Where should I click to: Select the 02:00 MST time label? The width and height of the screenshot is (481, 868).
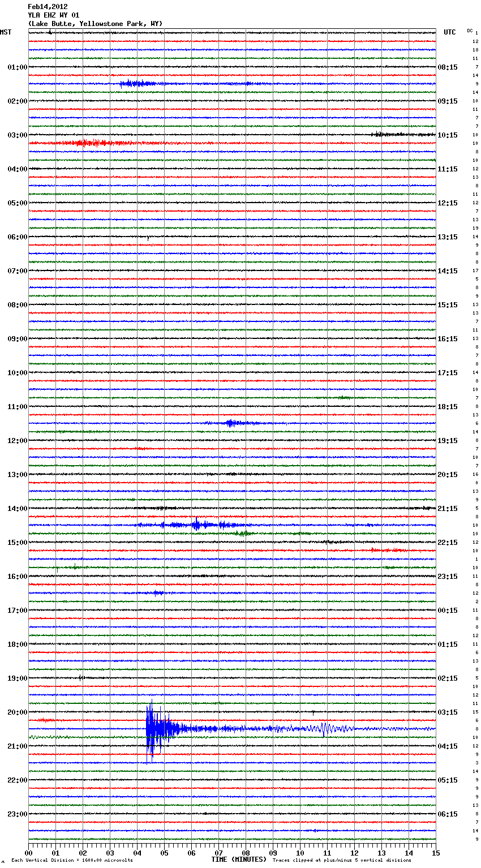click(x=18, y=101)
